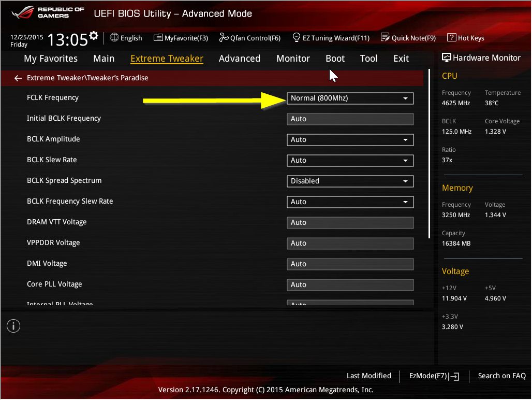Open the MyFavorite panel
The height and width of the screenshot is (400, 532).
[x=180, y=37]
